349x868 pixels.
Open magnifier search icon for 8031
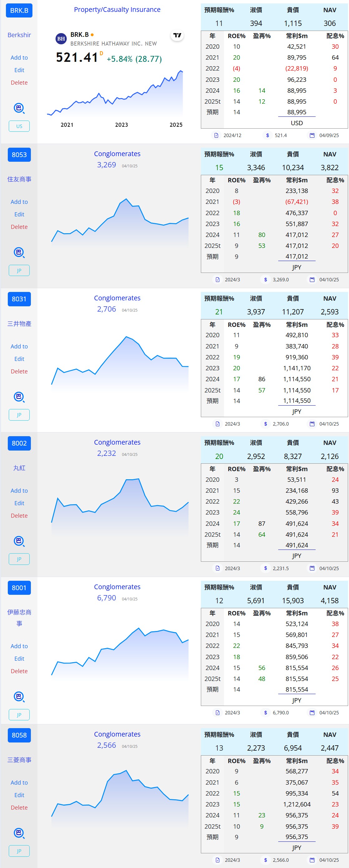[19, 397]
